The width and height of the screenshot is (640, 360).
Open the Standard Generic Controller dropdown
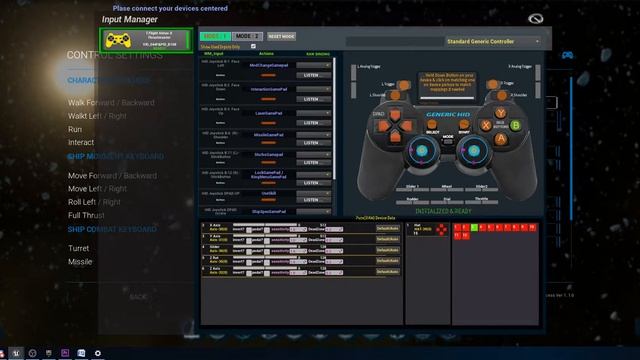(x=493, y=42)
